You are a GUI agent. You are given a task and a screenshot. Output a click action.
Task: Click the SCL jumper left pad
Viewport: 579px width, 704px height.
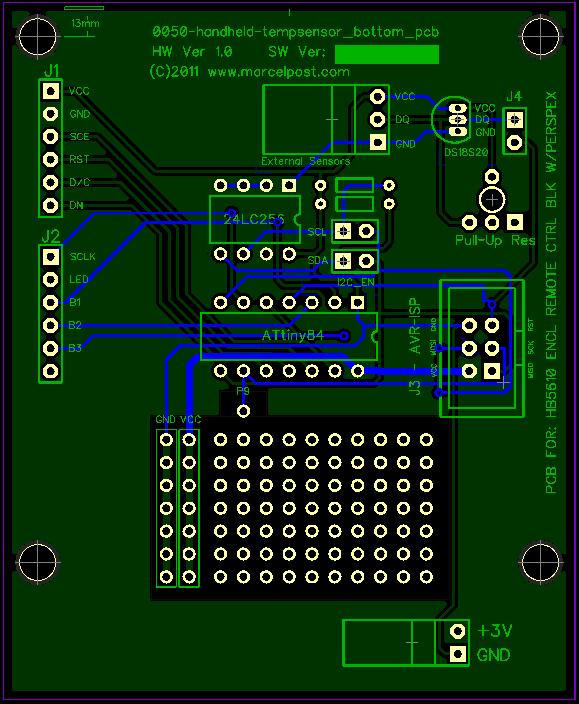pyautogui.click(x=344, y=231)
